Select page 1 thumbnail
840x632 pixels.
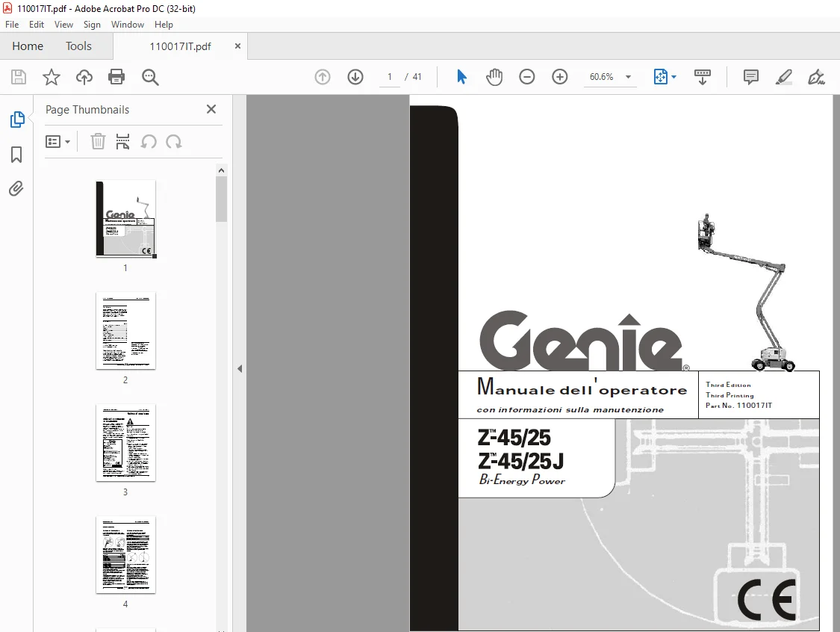pyautogui.click(x=126, y=219)
